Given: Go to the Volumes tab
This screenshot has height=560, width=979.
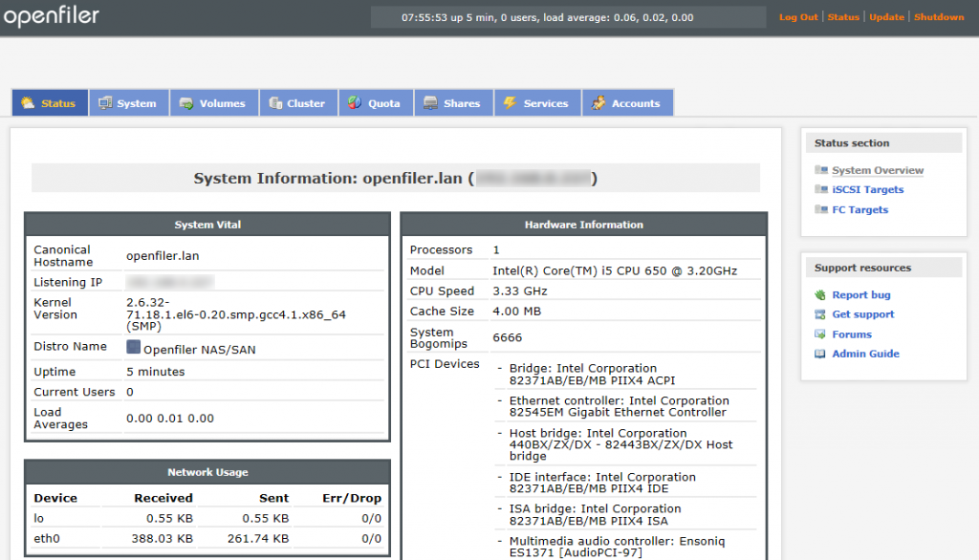Looking at the screenshot, I should coord(214,103).
